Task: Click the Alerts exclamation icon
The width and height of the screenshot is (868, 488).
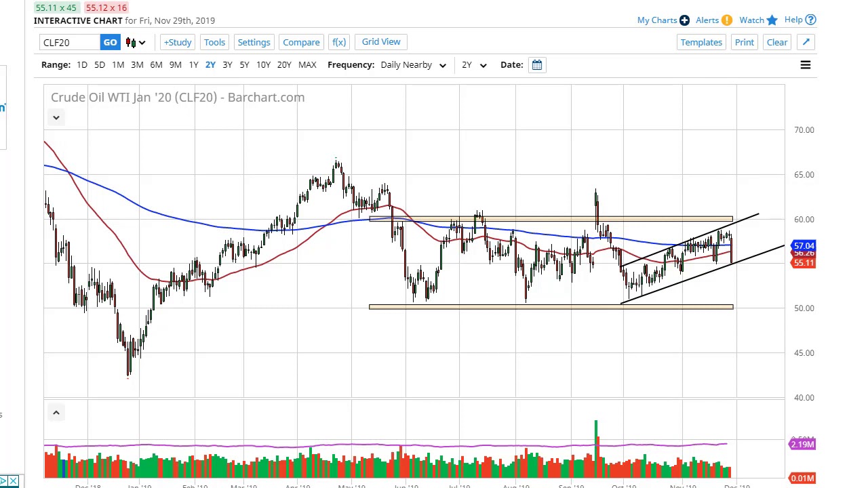Action: coord(727,20)
